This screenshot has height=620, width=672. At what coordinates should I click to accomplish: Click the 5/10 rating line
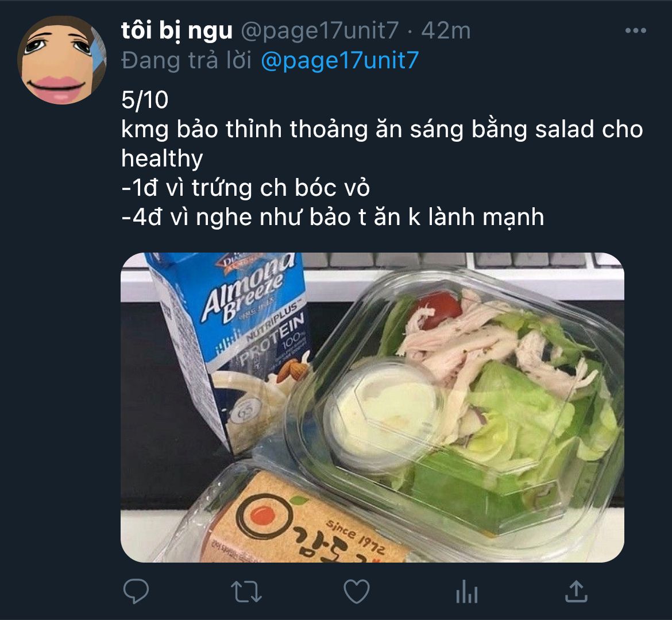(145, 100)
